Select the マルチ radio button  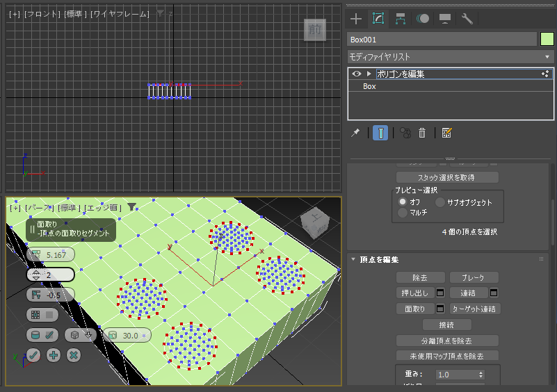(x=402, y=213)
